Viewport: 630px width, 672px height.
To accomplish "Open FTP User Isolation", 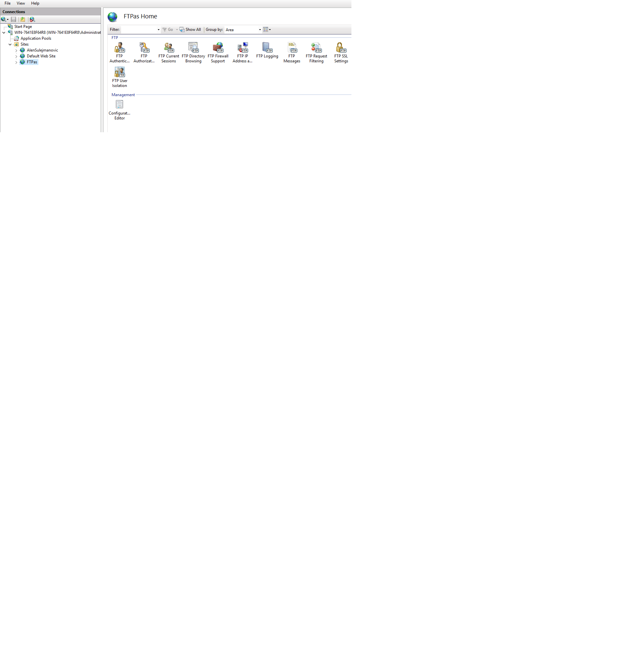I will coord(119,77).
